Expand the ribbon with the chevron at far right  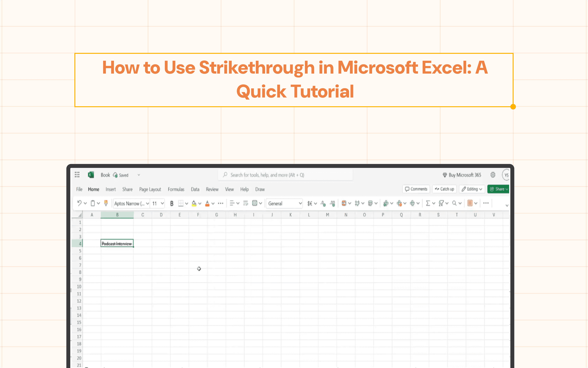pos(507,205)
